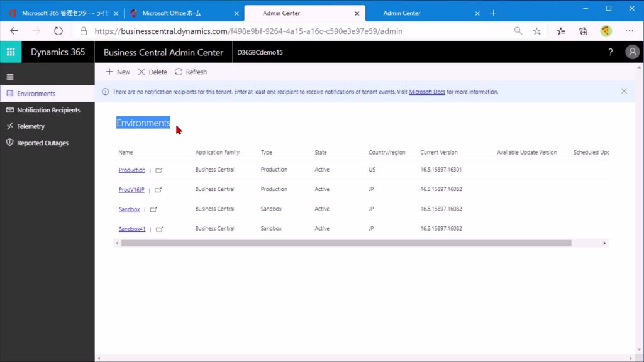Click the State column header
This screenshot has width=644, height=362.
click(321, 152)
